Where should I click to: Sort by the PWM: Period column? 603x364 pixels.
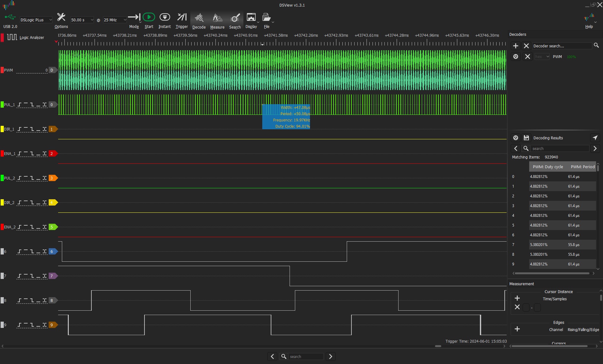coord(582,167)
